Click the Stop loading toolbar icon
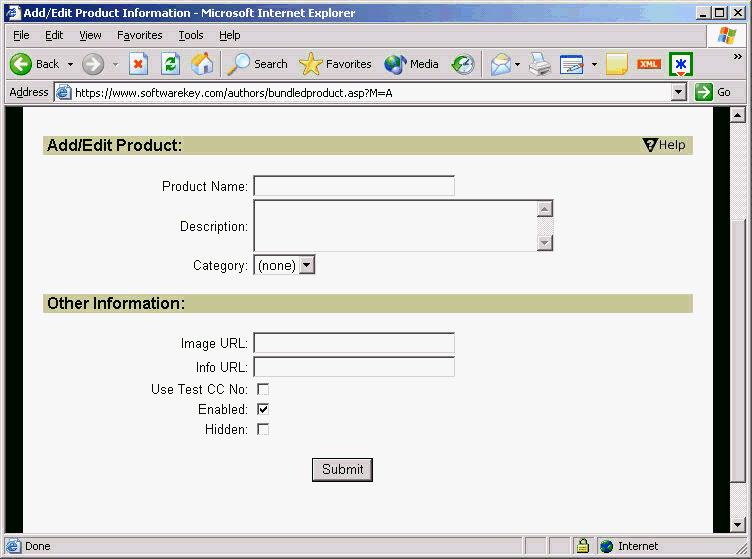752x559 pixels. point(138,64)
